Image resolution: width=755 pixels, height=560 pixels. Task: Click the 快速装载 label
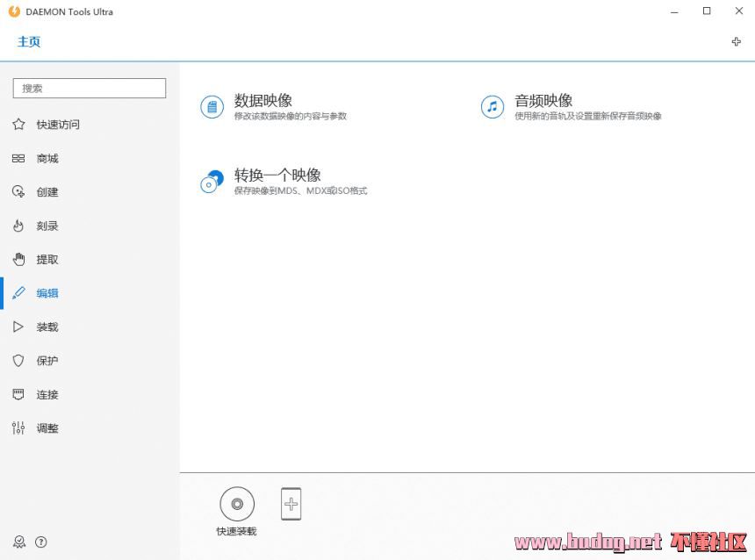[236, 531]
